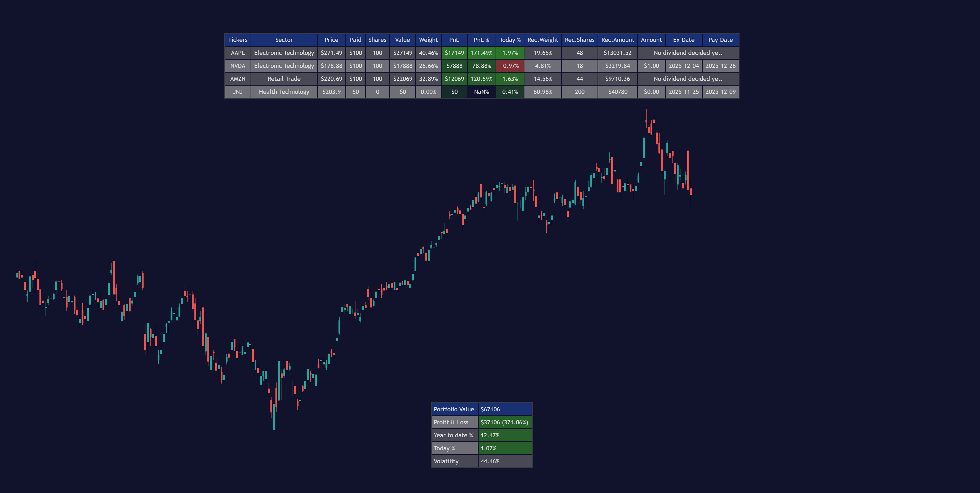Image resolution: width=980 pixels, height=493 pixels.
Task: Click the Rec.Weight column header
Action: click(542, 40)
